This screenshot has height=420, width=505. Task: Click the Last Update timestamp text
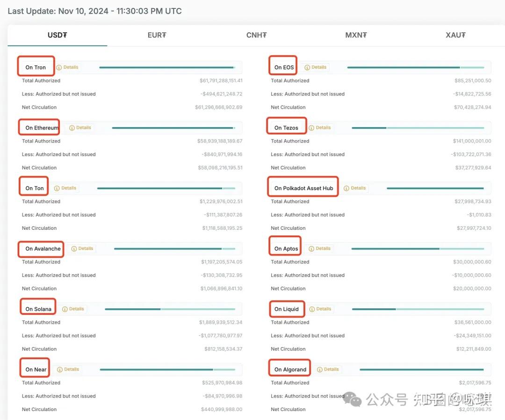coord(94,11)
